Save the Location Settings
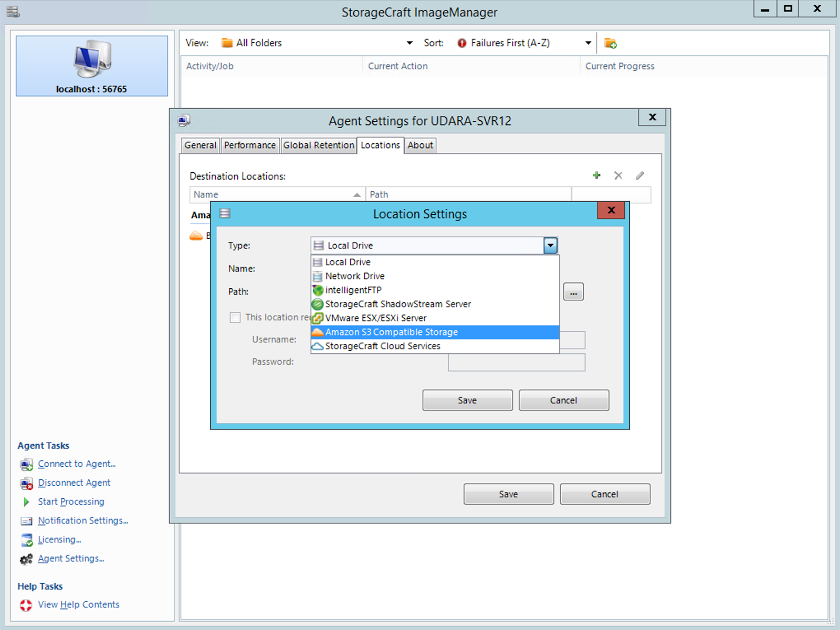 (467, 401)
